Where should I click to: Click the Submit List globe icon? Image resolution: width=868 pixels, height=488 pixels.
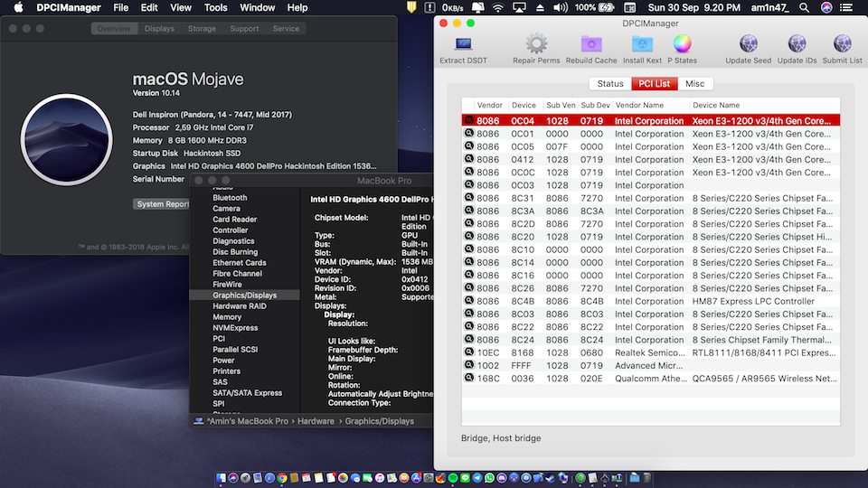click(842, 44)
